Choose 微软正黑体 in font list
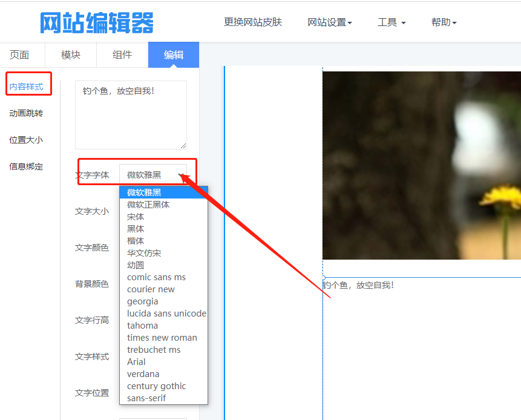Viewport: 521px width, 420px height. 163,205
